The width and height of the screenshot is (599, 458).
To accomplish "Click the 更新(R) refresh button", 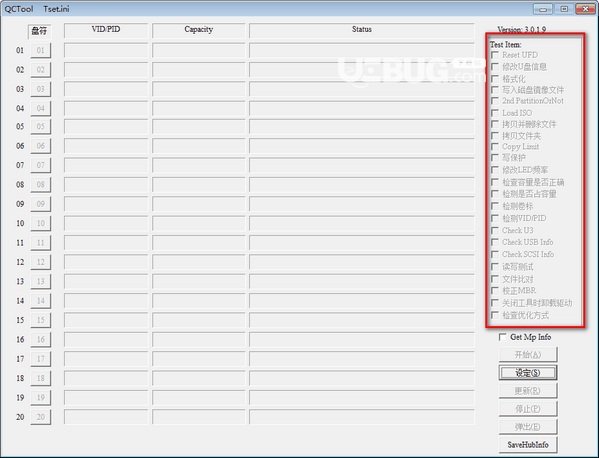I will pyautogui.click(x=528, y=391).
